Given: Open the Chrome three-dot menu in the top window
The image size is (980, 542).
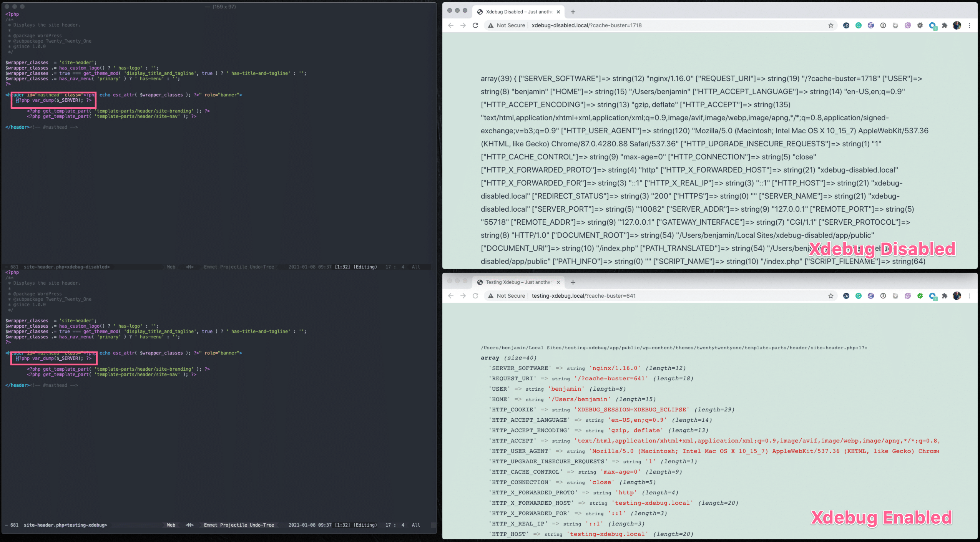Looking at the screenshot, I should [x=969, y=25].
